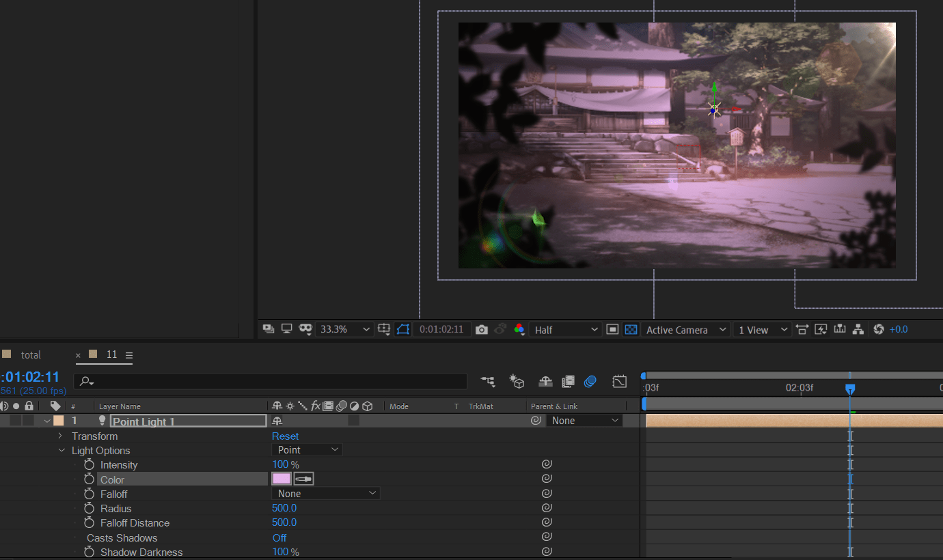Switch to the total composition tab
Image resolution: width=943 pixels, height=560 pixels.
(31, 355)
